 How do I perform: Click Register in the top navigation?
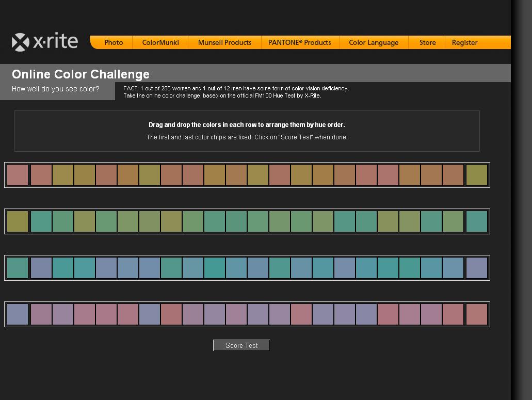point(464,43)
